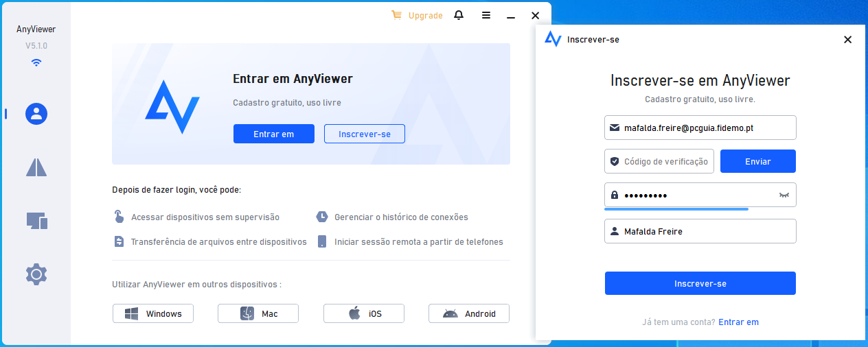
Task: Click the shopping cart Upgrade icon
Action: 397,15
